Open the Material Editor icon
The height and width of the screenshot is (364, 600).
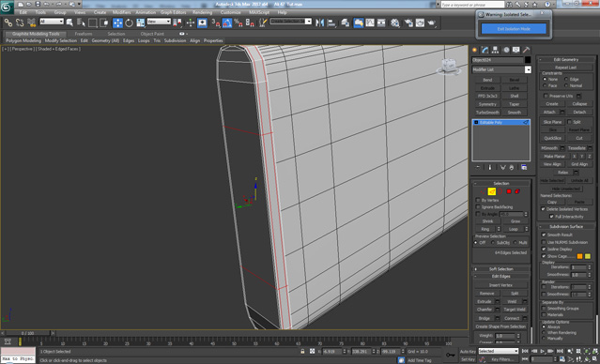(395, 23)
